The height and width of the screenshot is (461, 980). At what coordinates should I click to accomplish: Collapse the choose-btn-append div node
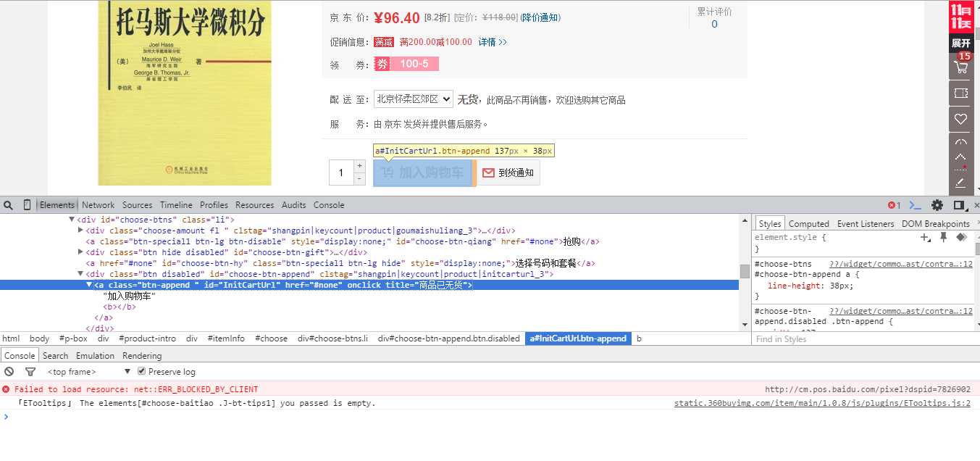(80, 274)
